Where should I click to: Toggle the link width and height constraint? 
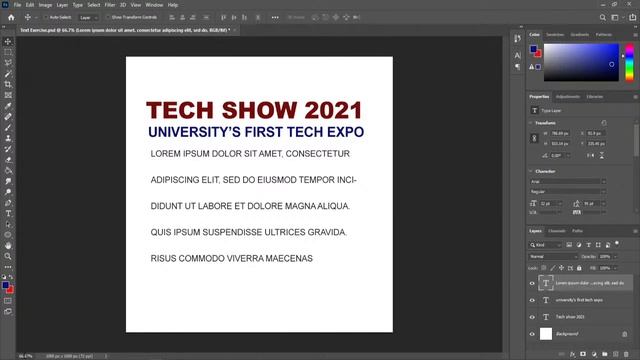click(x=534, y=138)
